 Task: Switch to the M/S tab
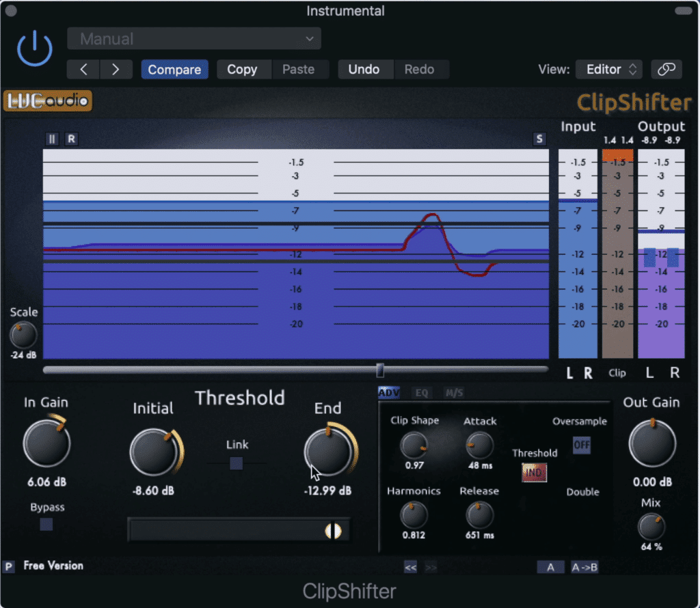(455, 393)
